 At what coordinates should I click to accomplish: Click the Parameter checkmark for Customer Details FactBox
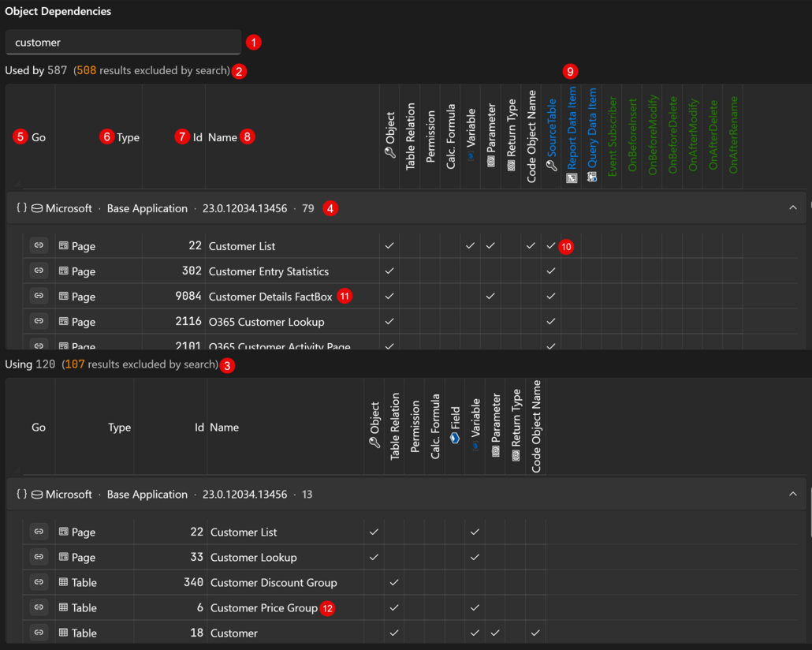(x=490, y=296)
